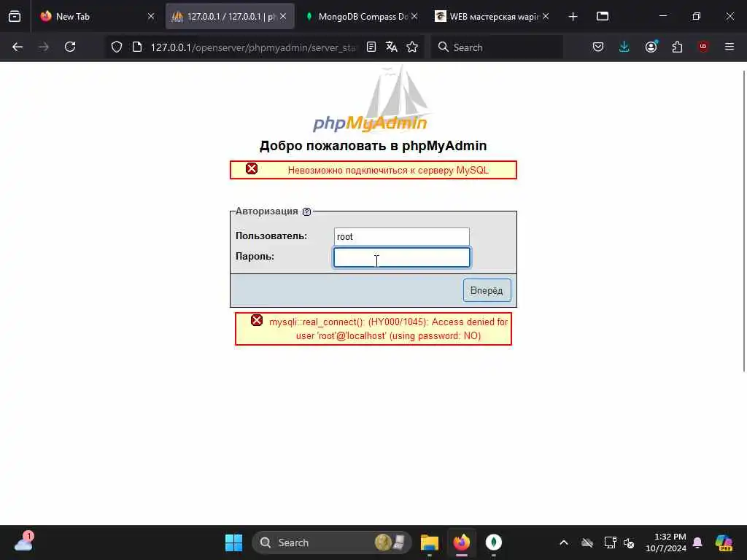Click the Пароль password field
The width and height of the screenshot is (747, 560).
[x=402, y=257]
